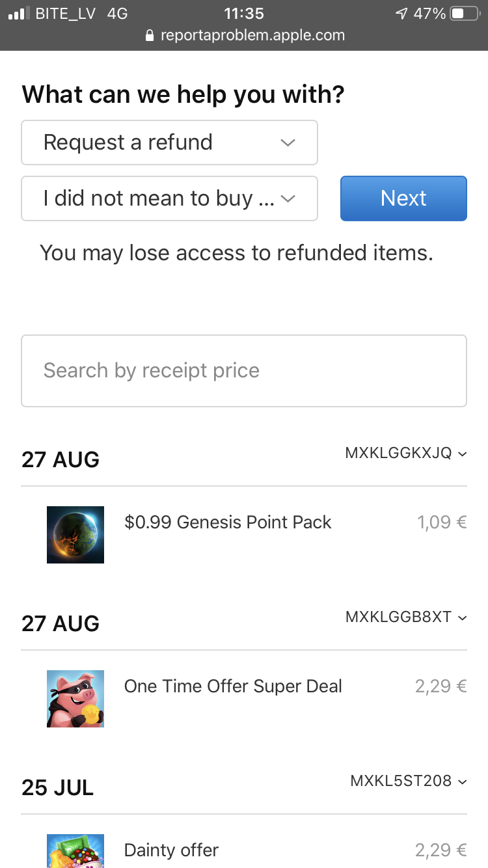Tap the padlock icon in address bar
This screenshot has height=868, width=488.
tap(150, 35)
